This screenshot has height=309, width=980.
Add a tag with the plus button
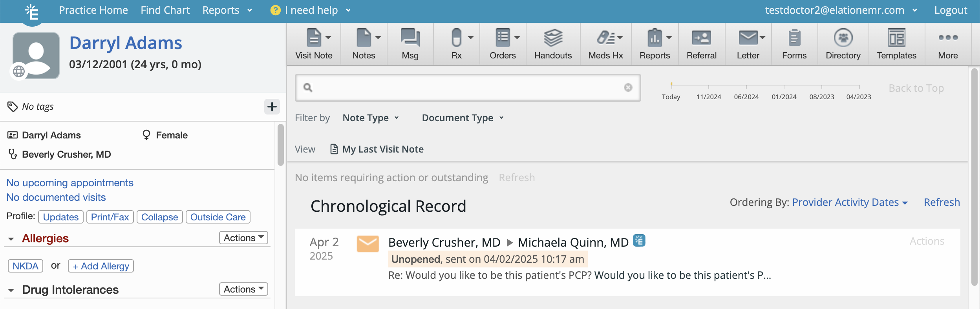tap(272, 107)
